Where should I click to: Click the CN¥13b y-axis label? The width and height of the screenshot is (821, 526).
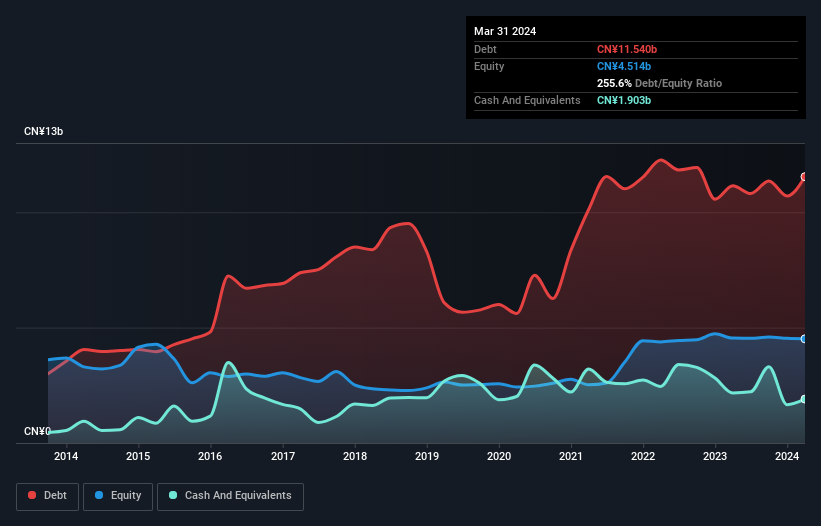pyautogui.click(x=43, y=131)
